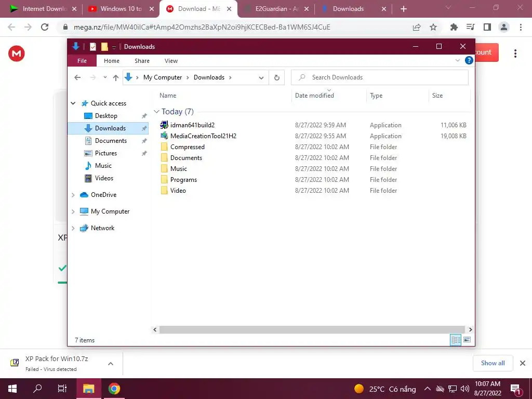Image resolution: width=532 pixels, height=399 pixels.
Task: Share this page icon in address bar
Action: coord(417,27)
